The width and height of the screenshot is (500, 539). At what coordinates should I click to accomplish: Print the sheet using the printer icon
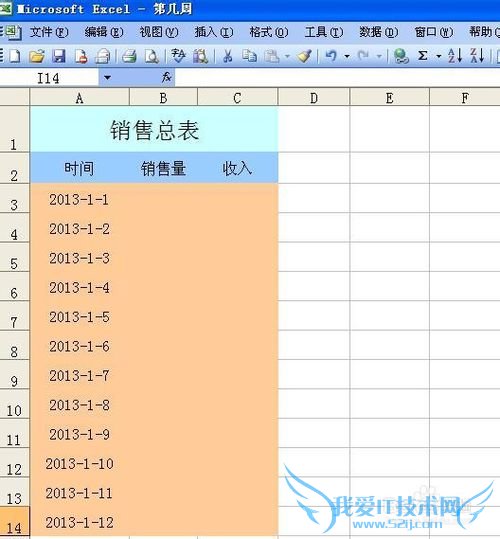point(129,56)
